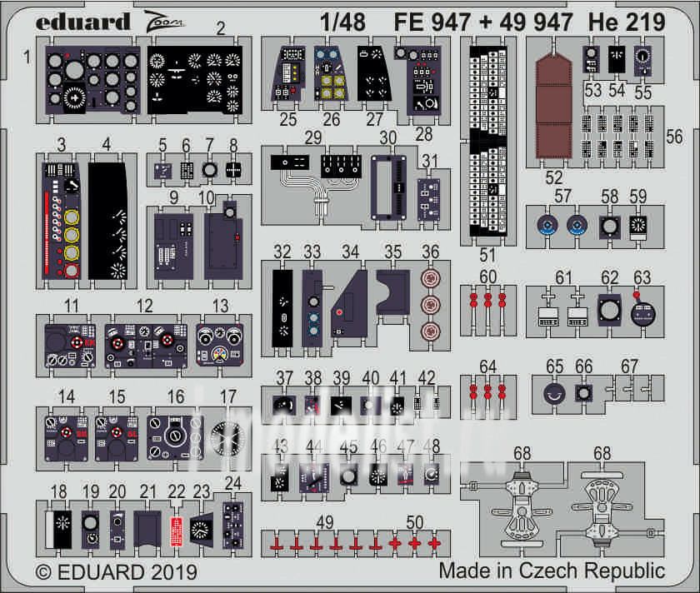Screen dimensions: 700x593
Task: Select part 1 grey-dial instrument panel
Action: coord(92,80)
